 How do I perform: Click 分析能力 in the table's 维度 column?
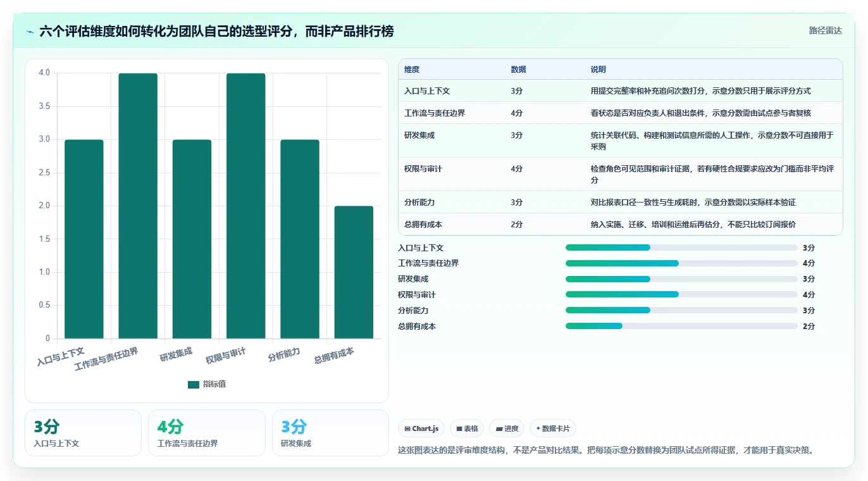tap(419, 203)
